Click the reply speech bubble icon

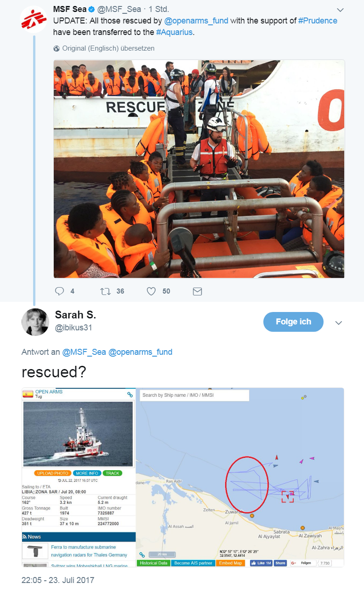(59, 291)
